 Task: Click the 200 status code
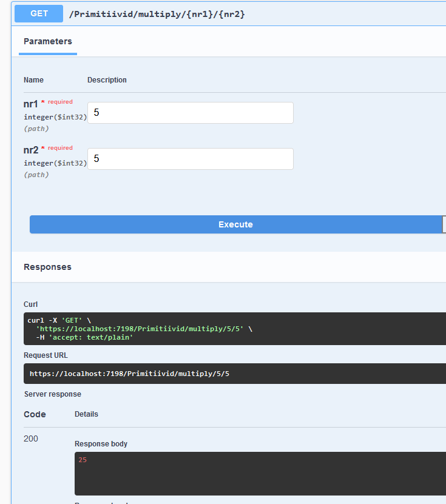click(x=31, y=438)
